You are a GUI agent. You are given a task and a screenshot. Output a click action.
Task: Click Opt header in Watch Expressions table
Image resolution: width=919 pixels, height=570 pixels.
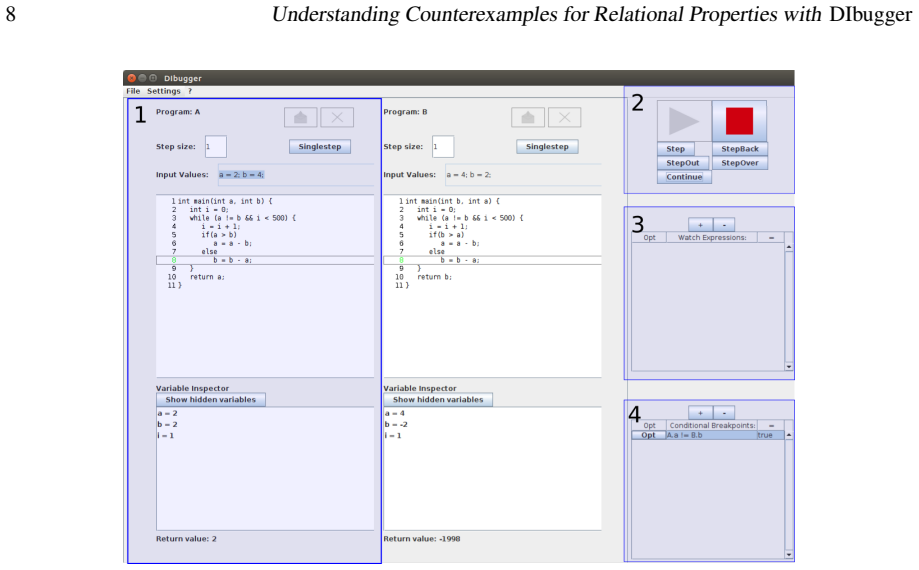point(649,237)
